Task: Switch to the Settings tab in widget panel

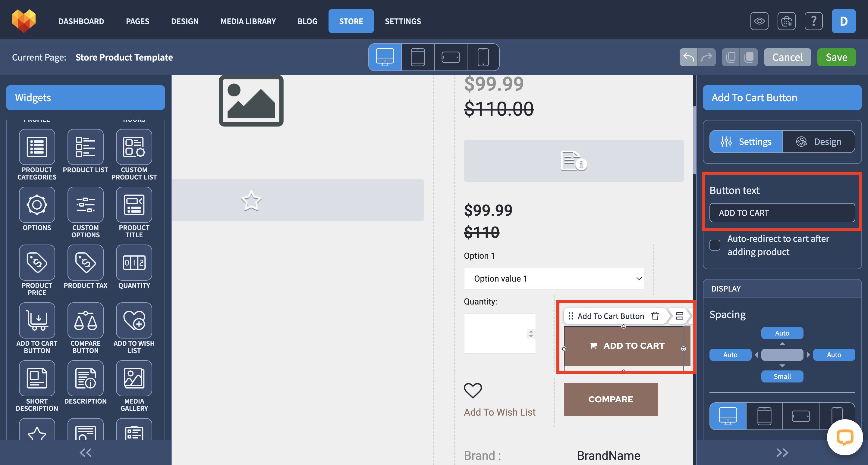Action: point(746,142)
